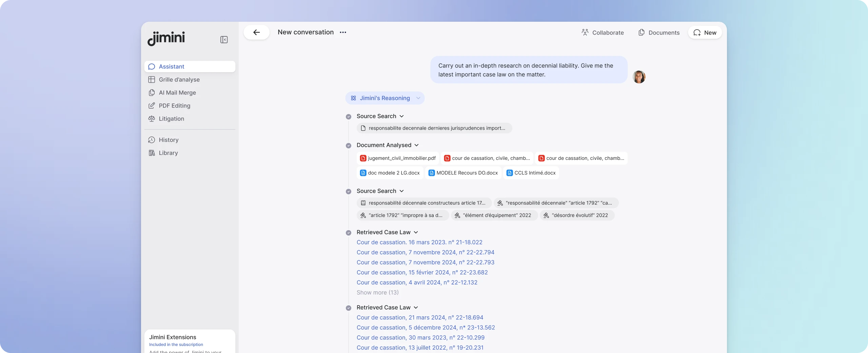Screen dimensions: 868x353
Task: Go back using the left arrow button
Action: [257, 32]
